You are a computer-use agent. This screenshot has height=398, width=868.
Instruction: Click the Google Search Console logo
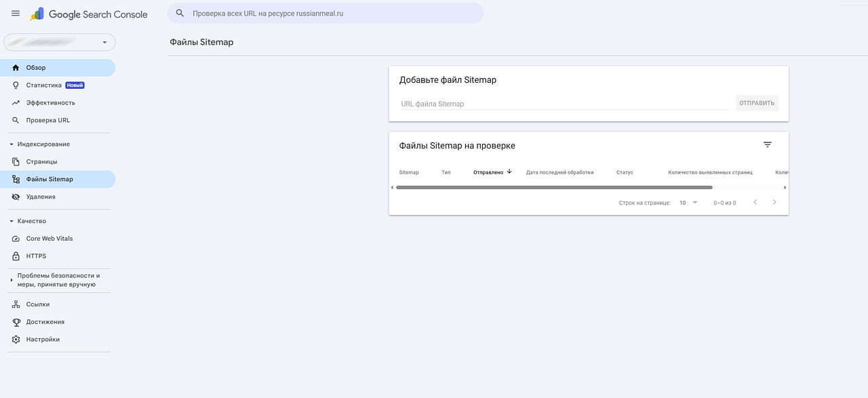[89, 14]
